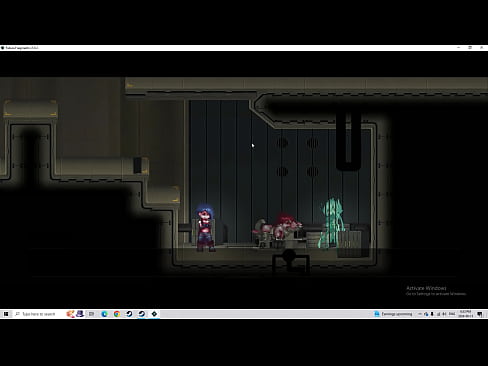Image resolution: width=488 pixels, height=366 pixels.
Task: Open the network status tray icon
Action: pyautogui.click(x=438, y=314)
